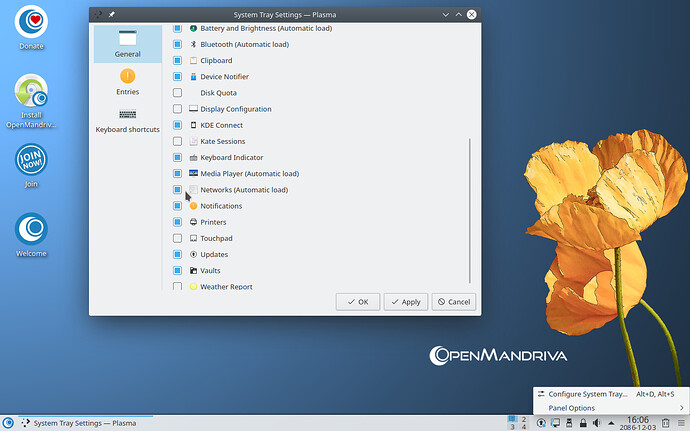This screenshot has height=431, width=690.
Task: Click the Updates entry icon in the list
Action: pyautogui.click(x=193, y=254)
